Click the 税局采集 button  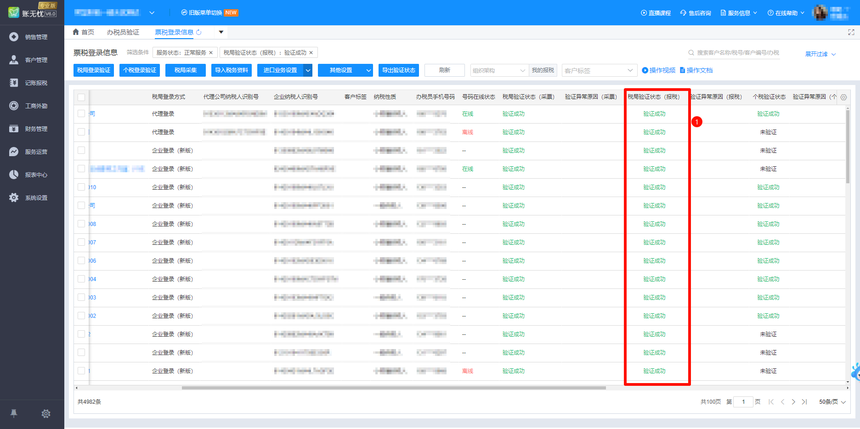pyautogui.click(x=185, y=70)
